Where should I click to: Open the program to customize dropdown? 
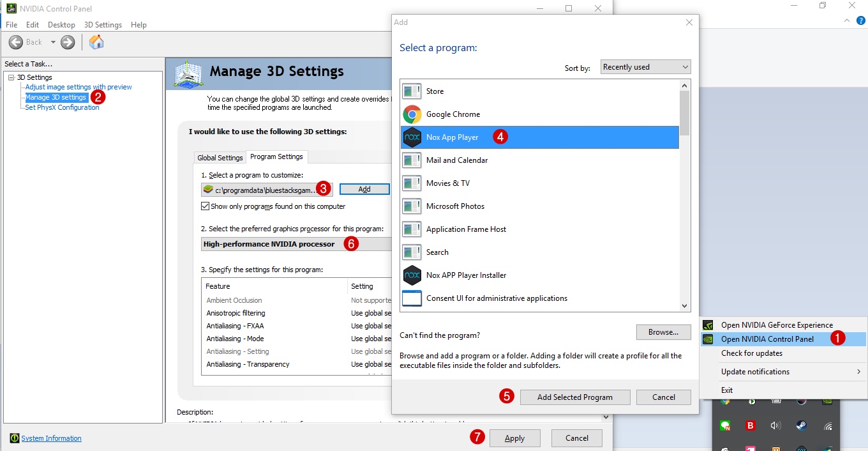tap(267, 190)
